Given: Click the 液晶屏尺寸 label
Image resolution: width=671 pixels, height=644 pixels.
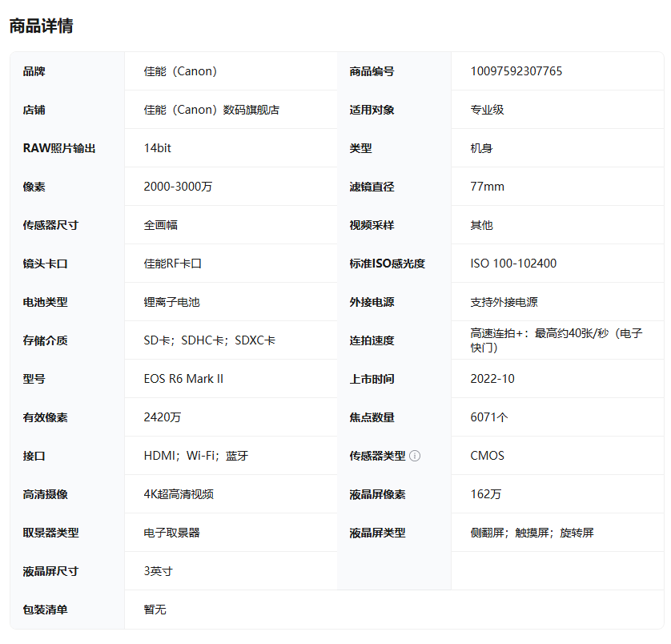Looking at the screenshot, I should coord(50,571).
